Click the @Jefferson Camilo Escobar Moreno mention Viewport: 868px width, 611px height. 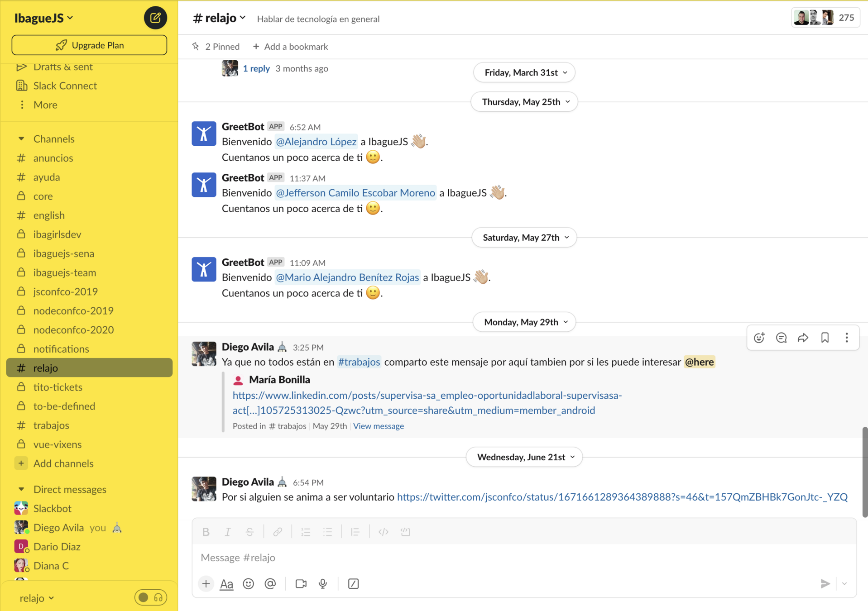click(x=355, y=193)
